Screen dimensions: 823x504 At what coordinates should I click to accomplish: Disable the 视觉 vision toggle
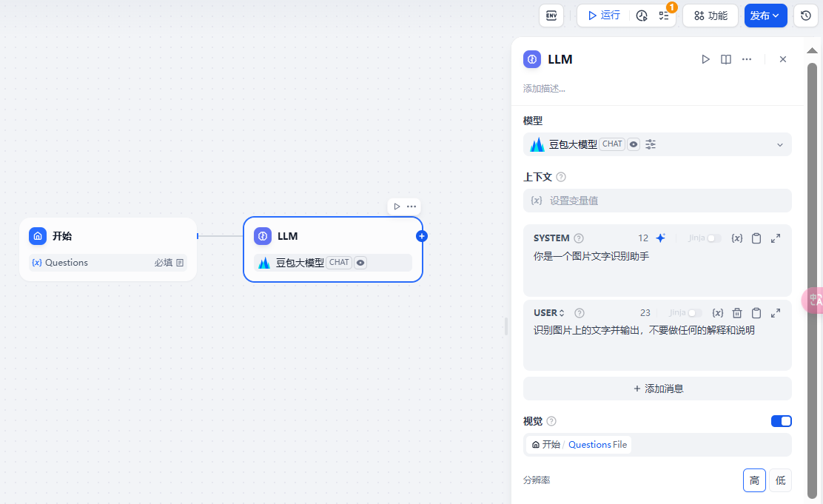point(781,421)
